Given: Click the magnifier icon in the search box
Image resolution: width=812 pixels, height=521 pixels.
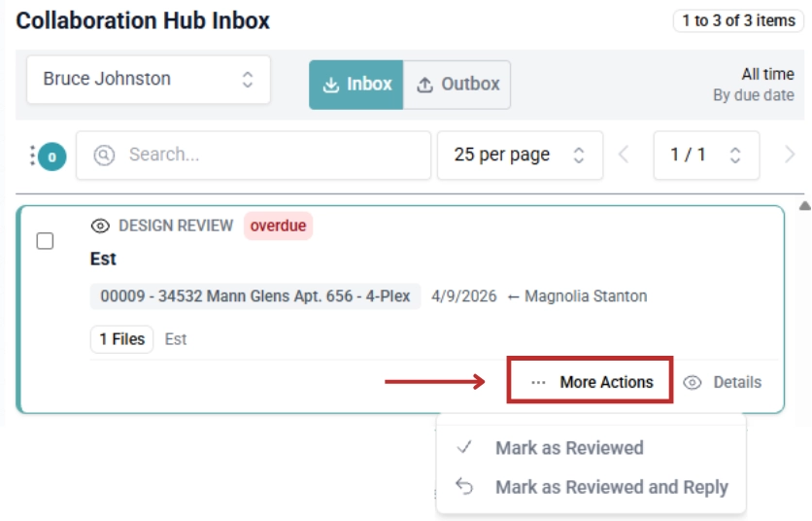Looking at the screenshot, I should (x=104, y=155).
